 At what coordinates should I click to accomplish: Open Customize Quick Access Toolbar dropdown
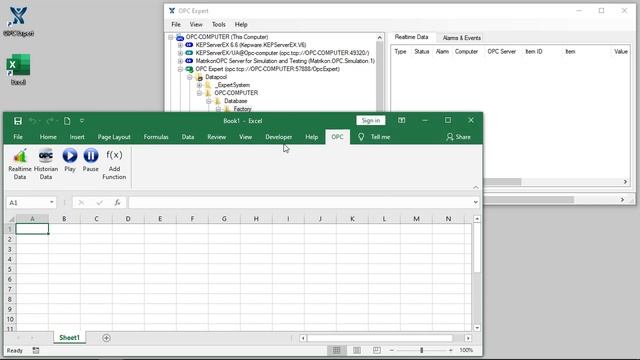[82, 121]
